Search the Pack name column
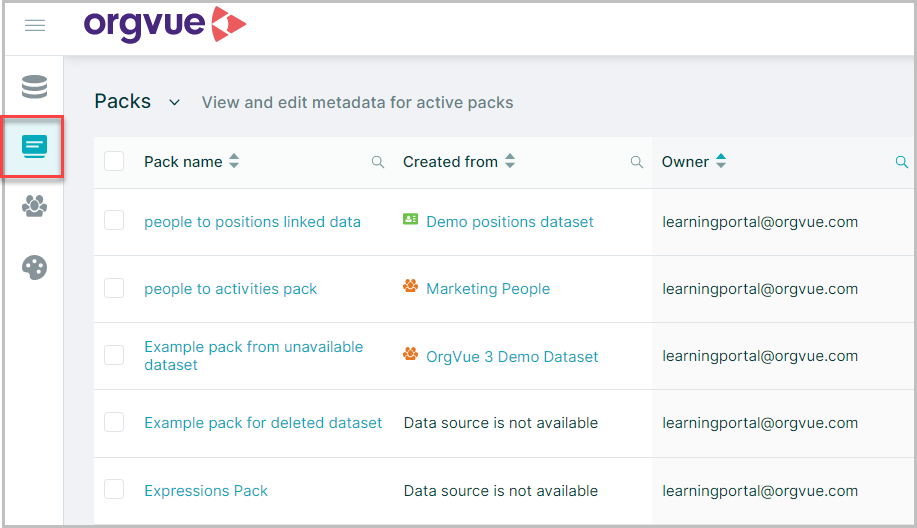The width and height of the screenshot is (917, 528). pyautogui.click(x=378, y=162)
